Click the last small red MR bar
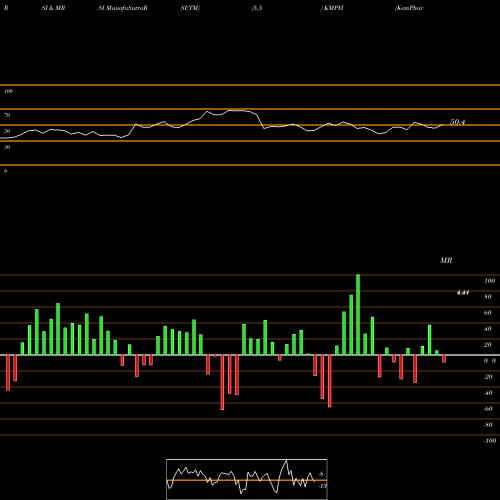Viewport: 500px width, 500px height. click(x=444, y=359)
